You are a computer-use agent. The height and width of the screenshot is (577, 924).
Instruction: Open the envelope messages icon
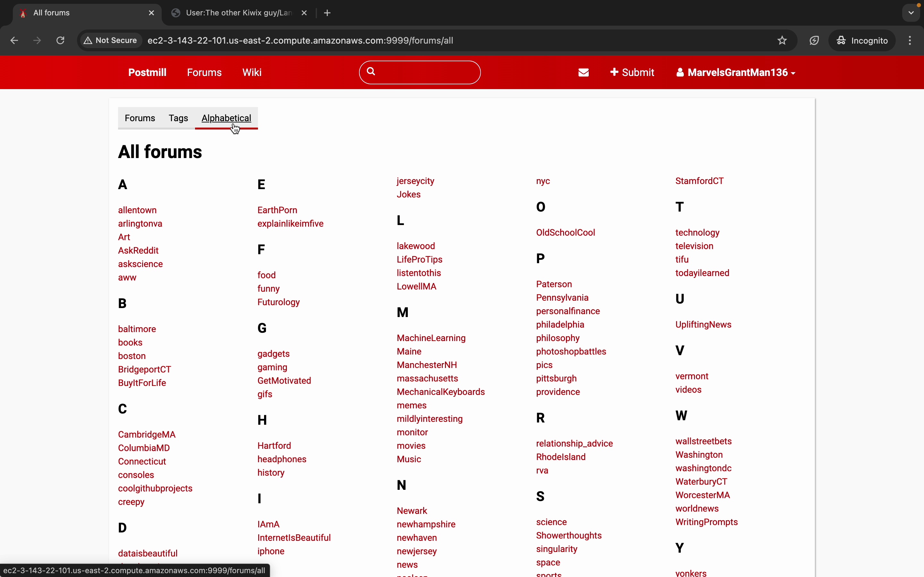pyautogui.click(x=583, y=72)
